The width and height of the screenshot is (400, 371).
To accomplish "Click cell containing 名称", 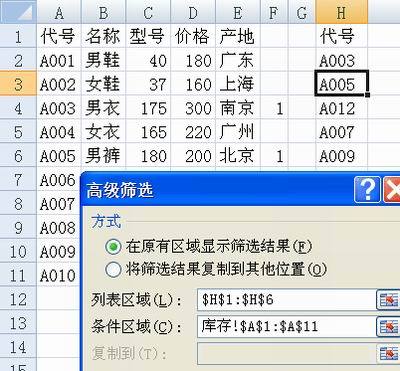I will [103, 36].
